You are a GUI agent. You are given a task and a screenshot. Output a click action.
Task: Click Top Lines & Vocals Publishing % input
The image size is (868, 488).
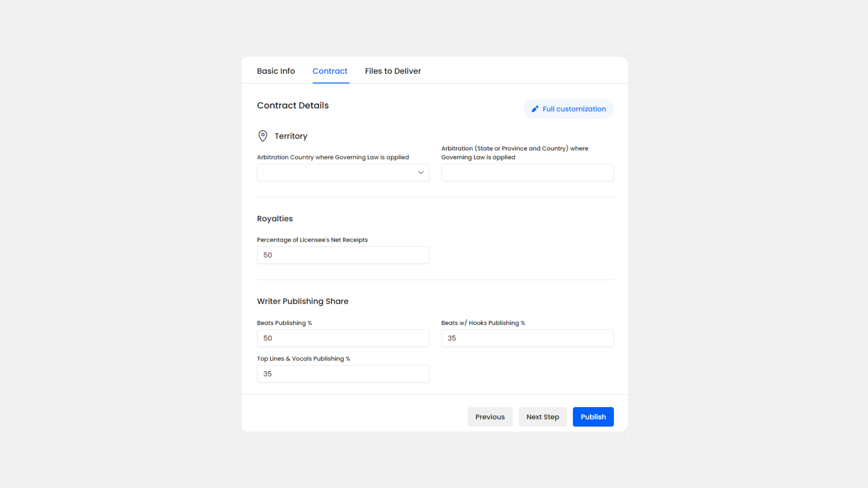pyautogui.click(x=343, y=374)
